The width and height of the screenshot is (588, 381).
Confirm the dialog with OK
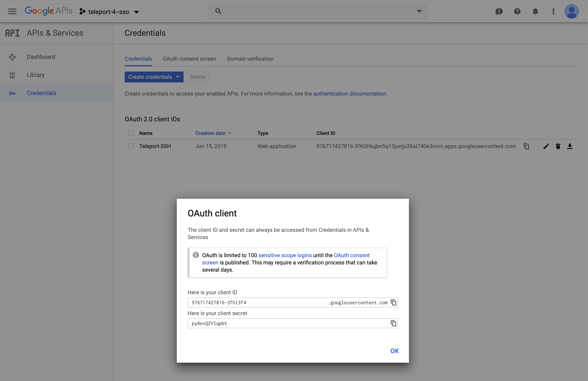tap(395, 351)
